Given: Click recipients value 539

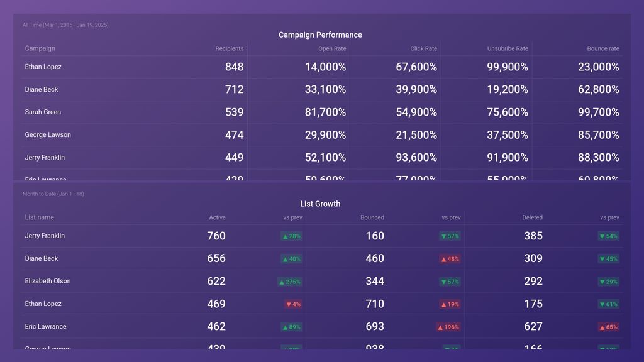Looking at the screenshot, I should pyautogui.click(x=234, y=112).
